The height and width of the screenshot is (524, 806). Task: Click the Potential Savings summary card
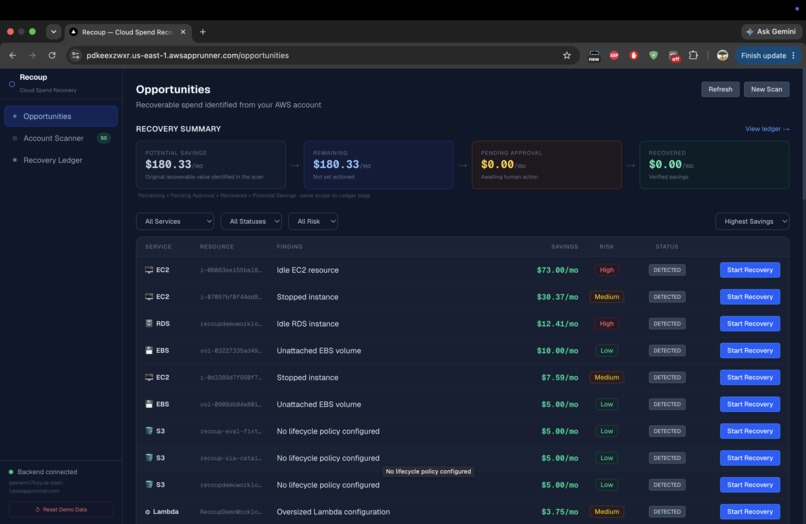[x=211, y=165]
